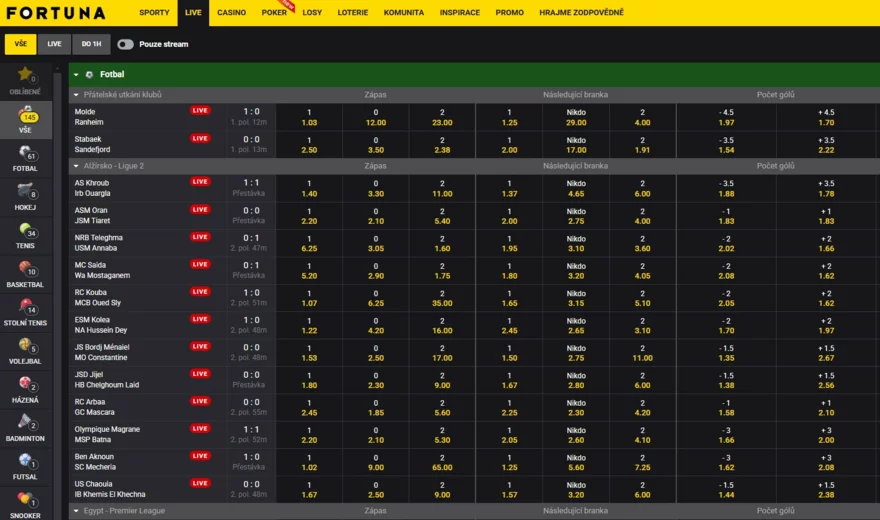Open the Olympique Magrane vs MSP Batna match
This screenshot has height=520, width=880.
click(x=107, y=434)
